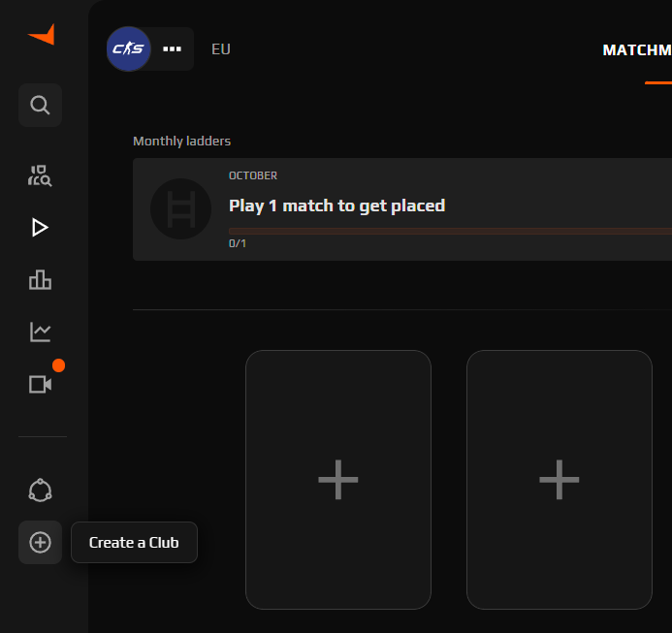Click the Create a Club plus button
672x633 pixels.
click(41, 542)
